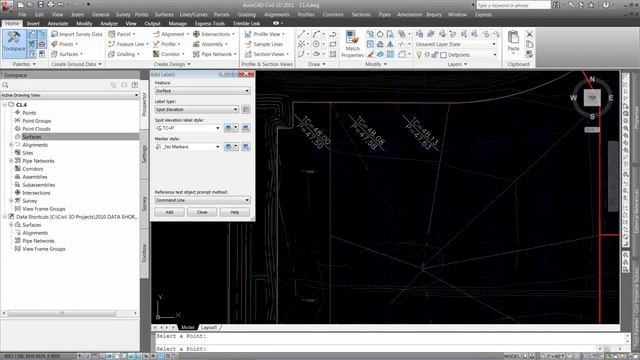Open the Intersections tool
The width and height of the screenshot is (640, 360).
point(214,34)
